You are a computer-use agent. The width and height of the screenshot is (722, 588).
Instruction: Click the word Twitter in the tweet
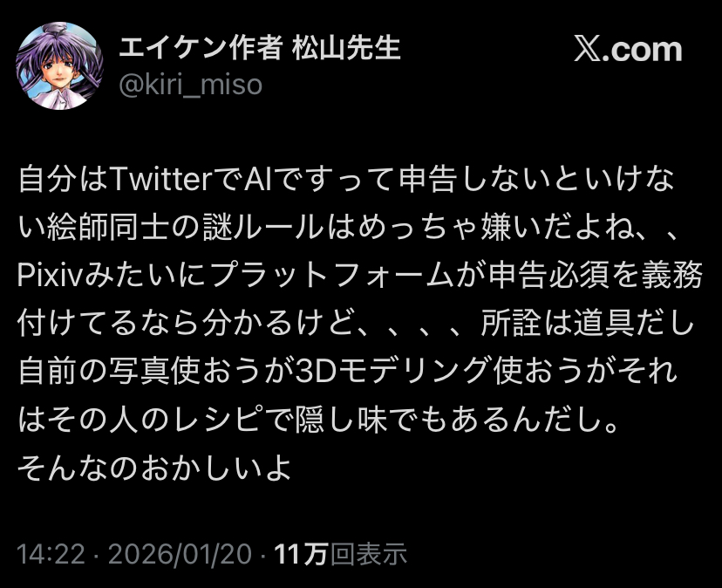[x=162, y=179]
